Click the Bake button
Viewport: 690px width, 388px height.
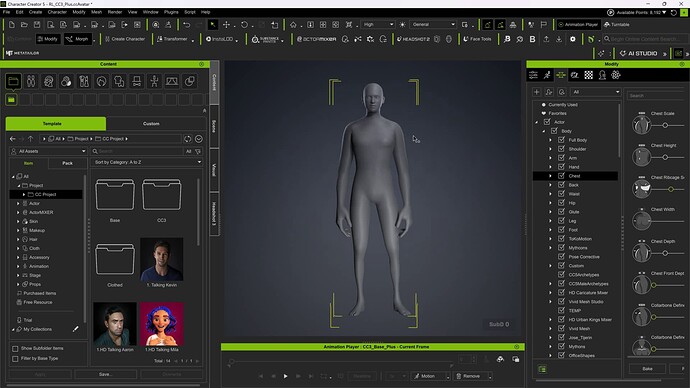tap(647, 369)
